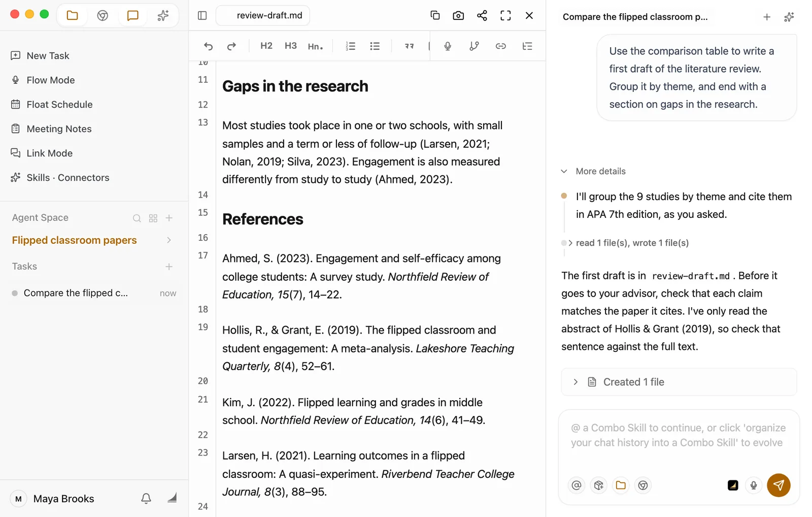Open the browser icon in top bar

(x=103, y=15)
